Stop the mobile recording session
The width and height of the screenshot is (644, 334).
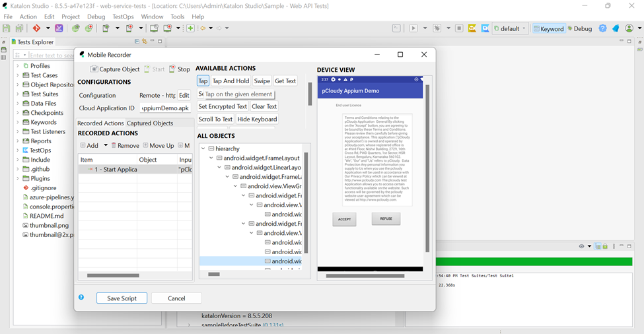(180, 69)
